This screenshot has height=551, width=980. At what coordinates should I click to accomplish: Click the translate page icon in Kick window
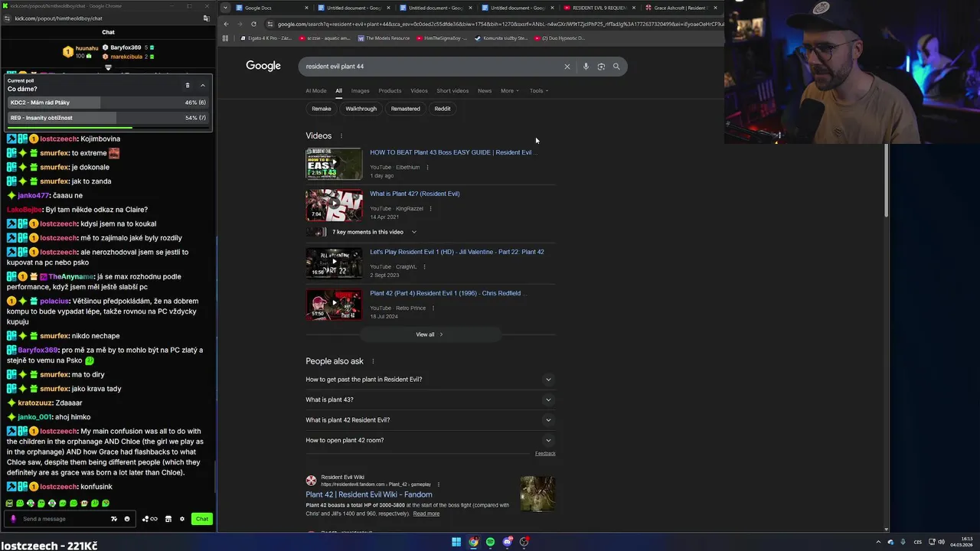(206, 18)
